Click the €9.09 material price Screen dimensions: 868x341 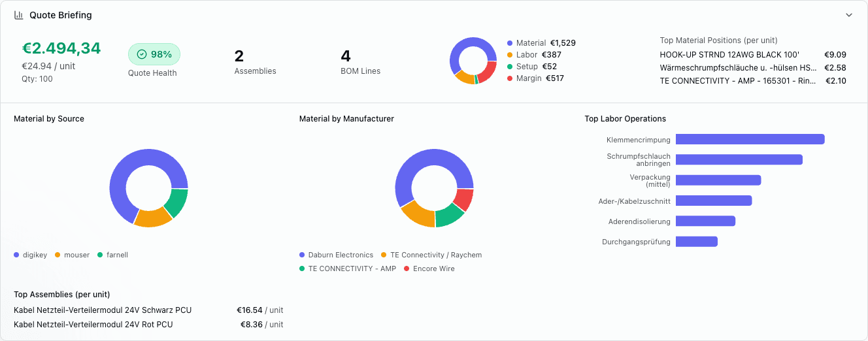click(835, 55)
